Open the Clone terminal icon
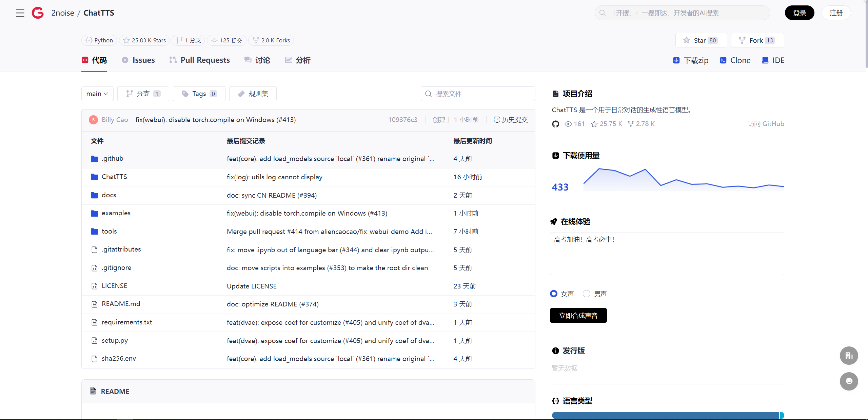The width and height of the screenshot is (868, 420). pyautogui.click(x=723, y=60)
